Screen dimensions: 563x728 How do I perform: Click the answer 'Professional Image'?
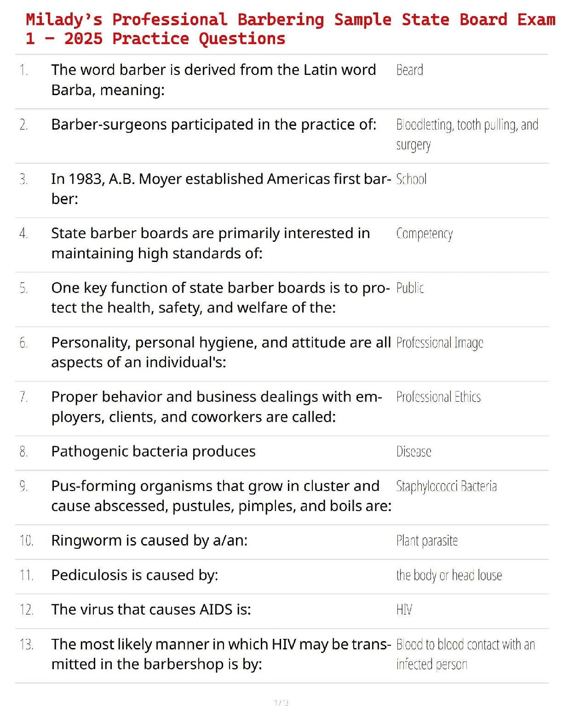[439, 343]
